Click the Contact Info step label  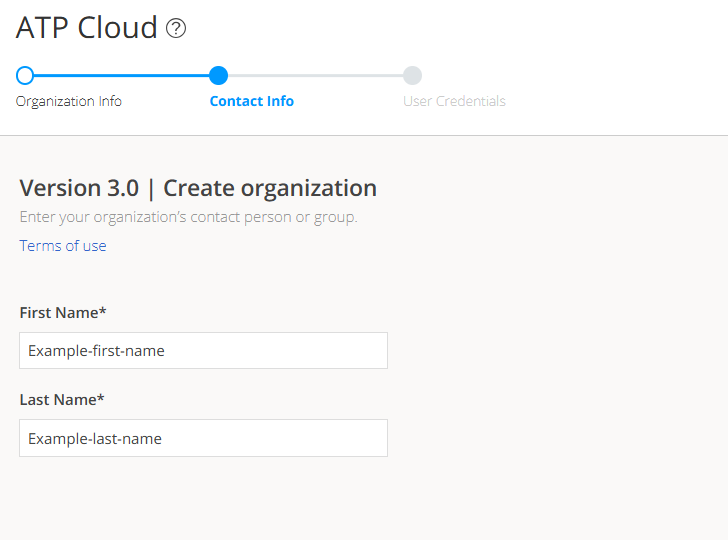coord(252,101)
